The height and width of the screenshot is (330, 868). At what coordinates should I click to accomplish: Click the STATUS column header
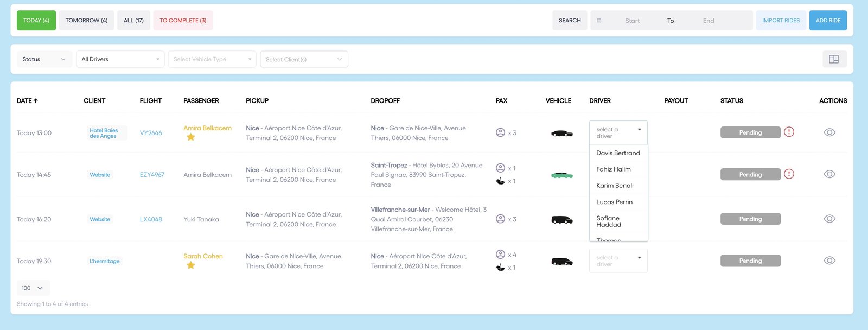tap(732, 101)
